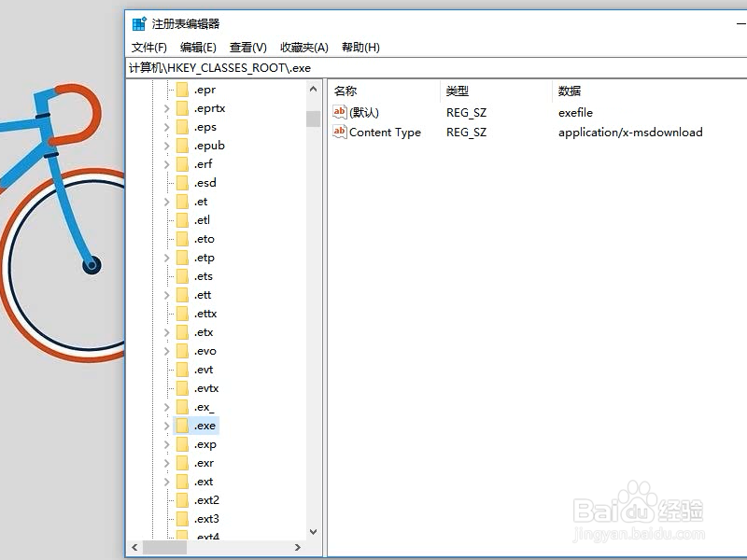Click the (默认) string value icon
Viewport: 747px width, 560px height.
[340, 112]
